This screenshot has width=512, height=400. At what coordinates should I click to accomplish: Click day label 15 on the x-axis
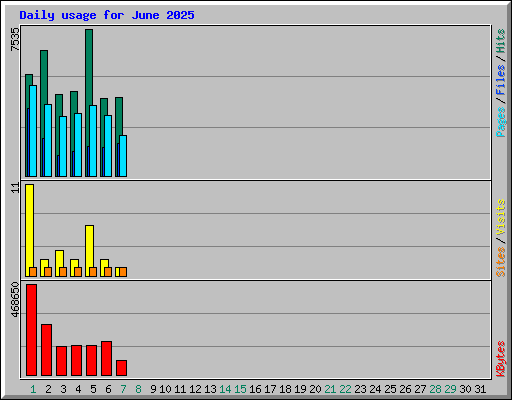coord(240,389)
